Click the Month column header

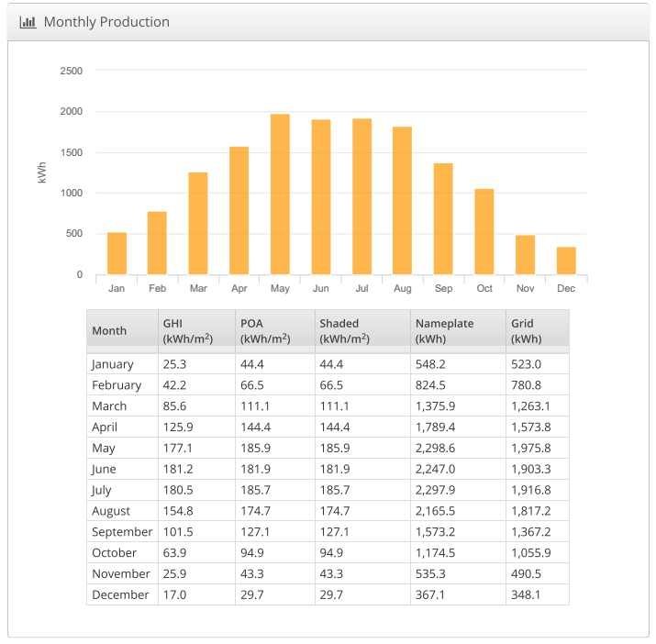(x=109, y=330)
